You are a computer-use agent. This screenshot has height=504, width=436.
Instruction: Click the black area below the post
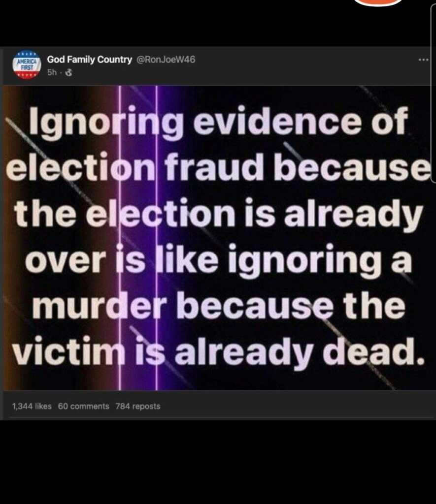218,462
